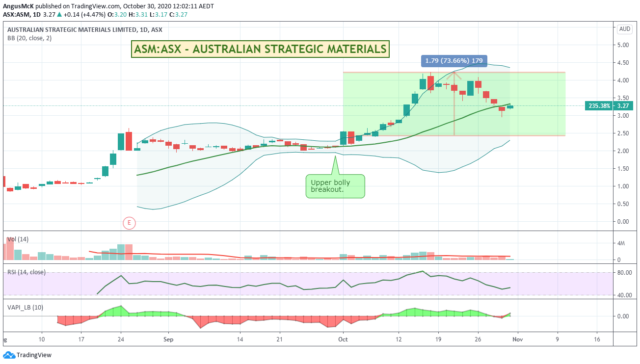This screenshot has width=640, height=364.
Task: Click the 'AngusMcK' author name
Action: (x=18, y=6)
